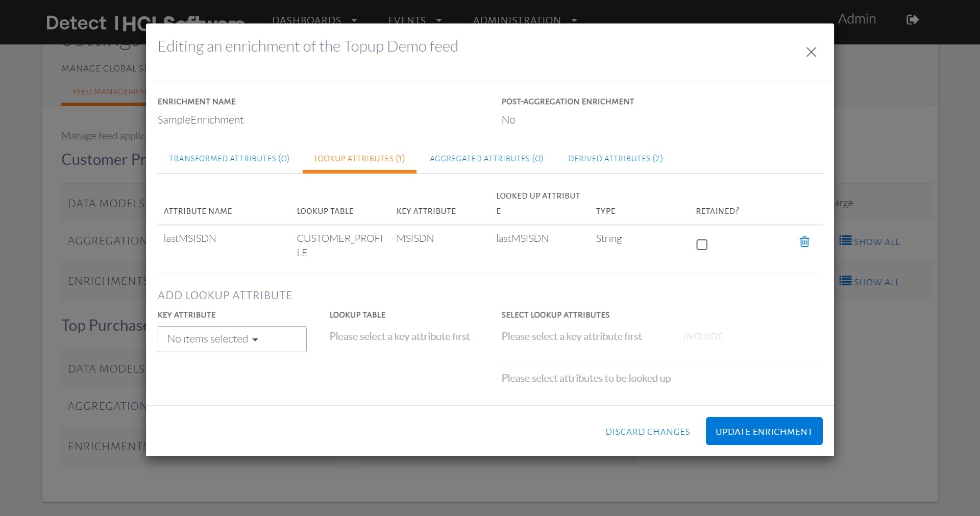Viewport: 980px width, 516px height.
Task: Click the logout icon beside Admin
Action: coord(912,20)
